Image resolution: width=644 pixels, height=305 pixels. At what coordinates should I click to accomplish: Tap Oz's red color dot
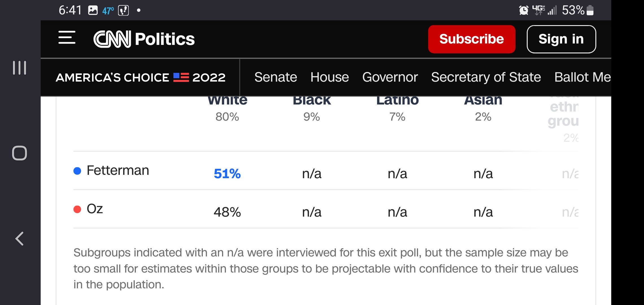pos(77,209)
